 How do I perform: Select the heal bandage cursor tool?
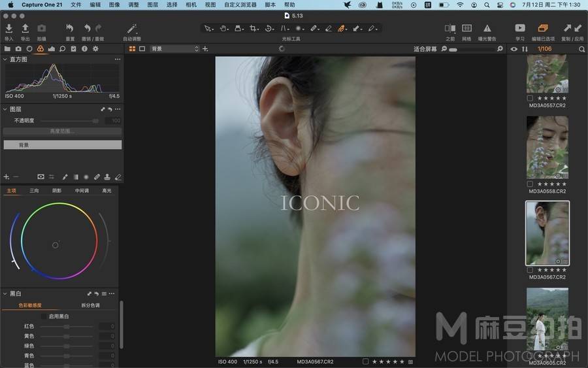314,29
